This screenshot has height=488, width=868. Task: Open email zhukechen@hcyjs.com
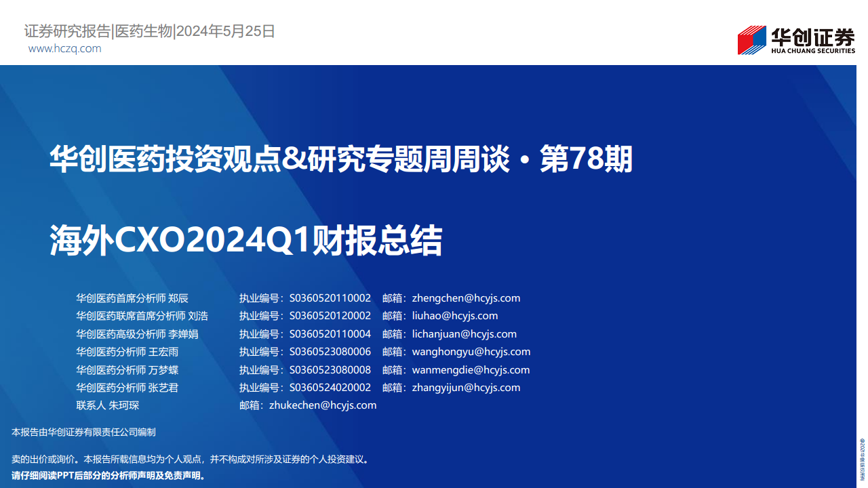coord(323,405)
